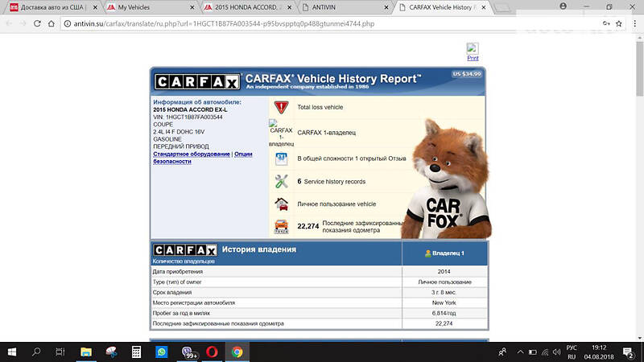
Task: Open File Explorer from the taskbar
Action: click(x=86, y=352)
